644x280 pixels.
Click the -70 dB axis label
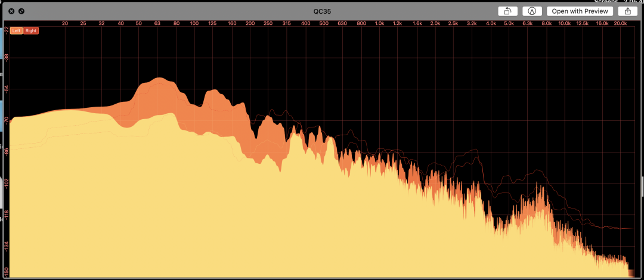click(x=6, y=122)
